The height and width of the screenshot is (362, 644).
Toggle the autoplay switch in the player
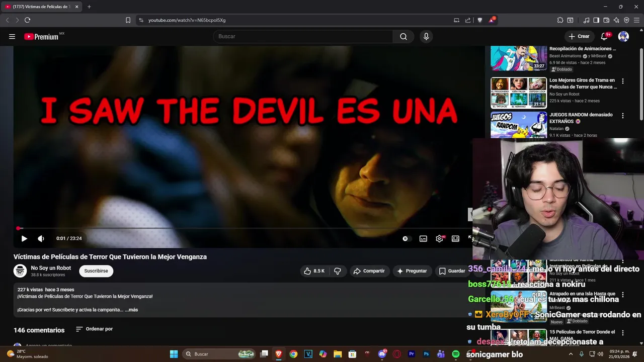[406, 239]
